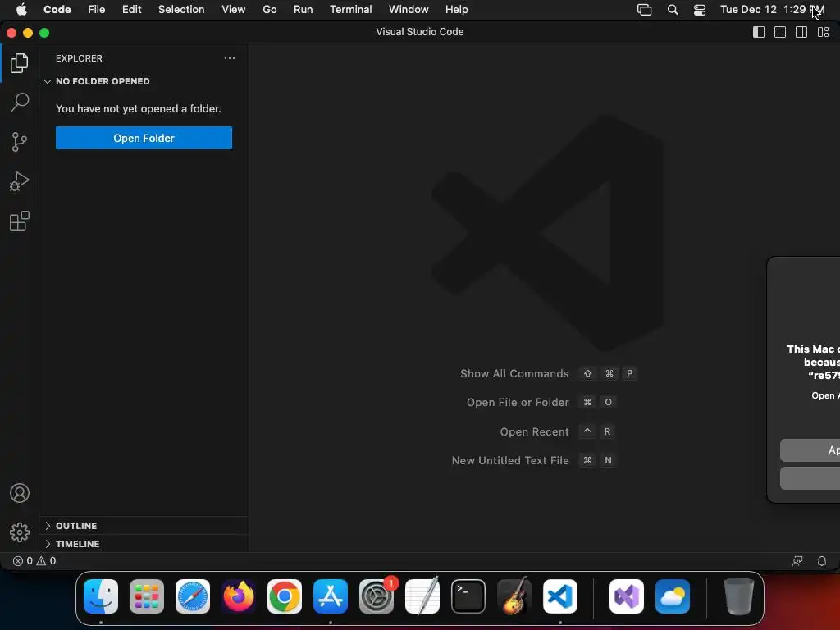
Task: Click the Open Folder button
Action: (144, 138)
